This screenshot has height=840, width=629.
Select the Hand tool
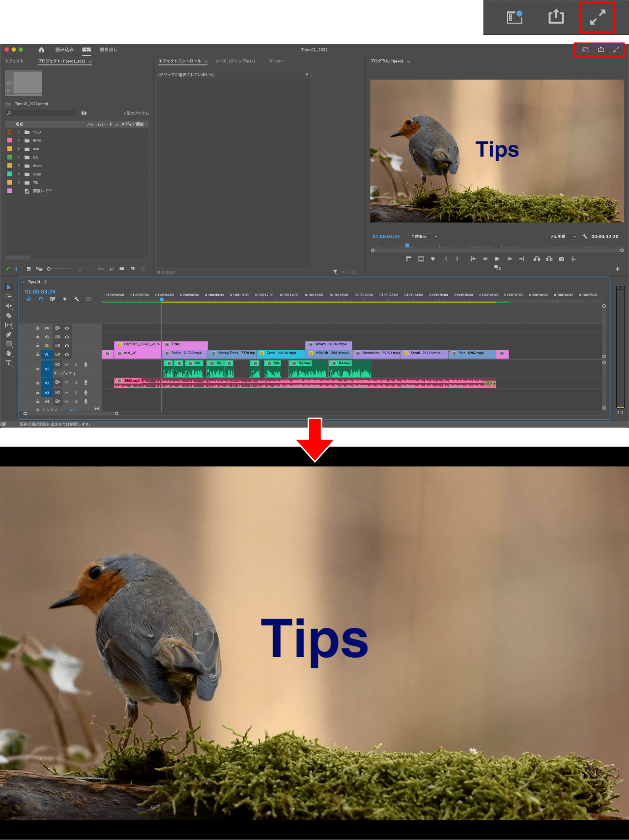point(9,354)
